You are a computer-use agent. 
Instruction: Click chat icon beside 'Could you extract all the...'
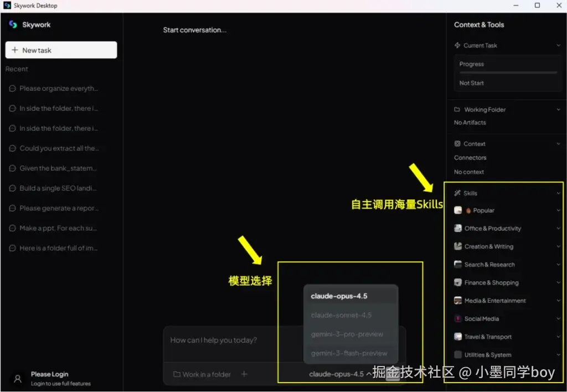(12, 148)
